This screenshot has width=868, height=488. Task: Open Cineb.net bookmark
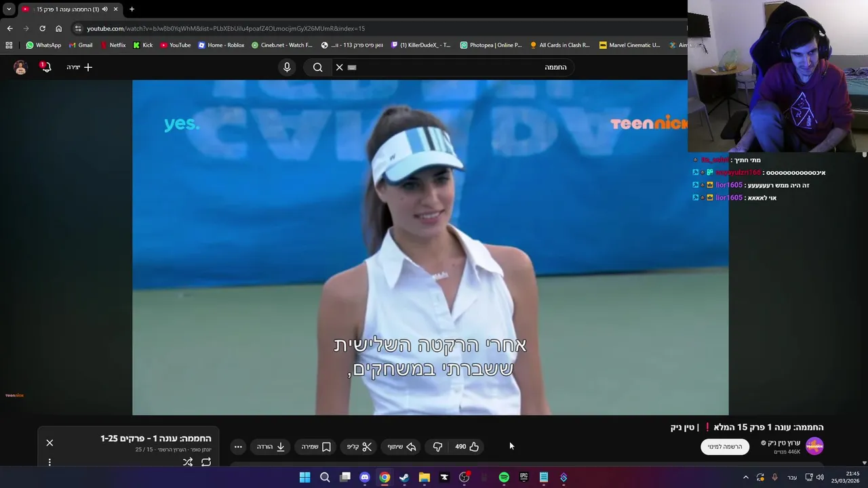(282, 45)
